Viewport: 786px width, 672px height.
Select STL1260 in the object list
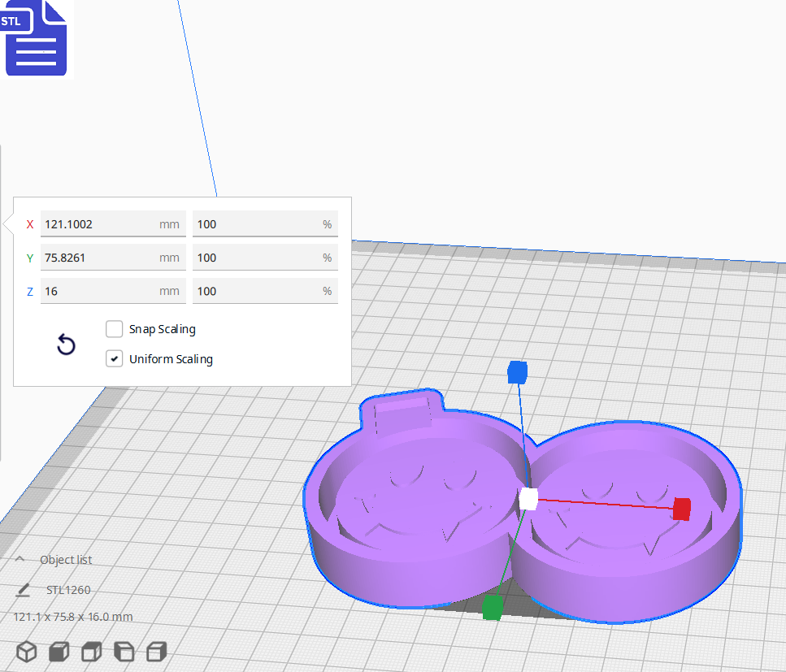tap(68, 589)
